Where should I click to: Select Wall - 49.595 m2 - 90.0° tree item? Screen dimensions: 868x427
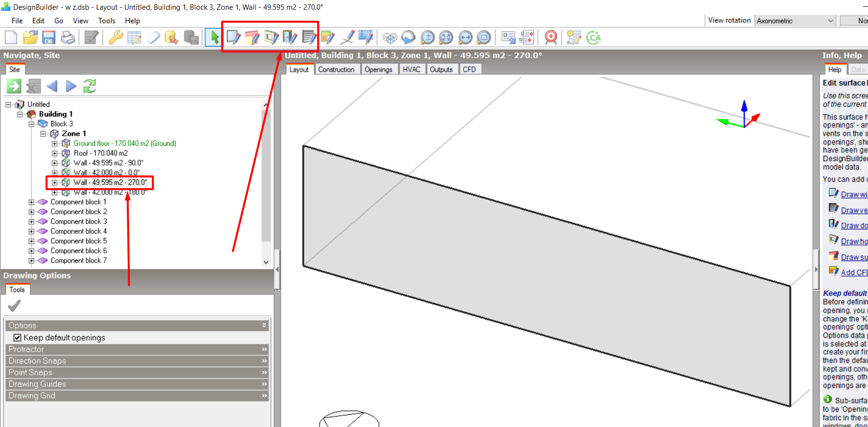click(x=108, y=163)
